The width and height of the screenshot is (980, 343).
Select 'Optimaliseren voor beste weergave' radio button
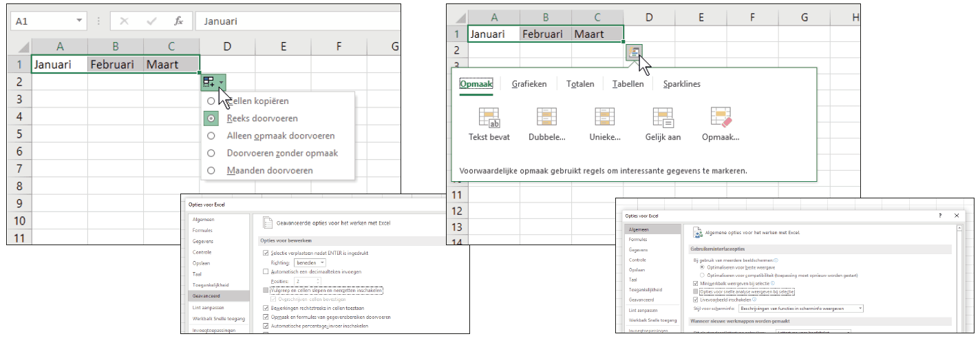[x=702, y=267]
